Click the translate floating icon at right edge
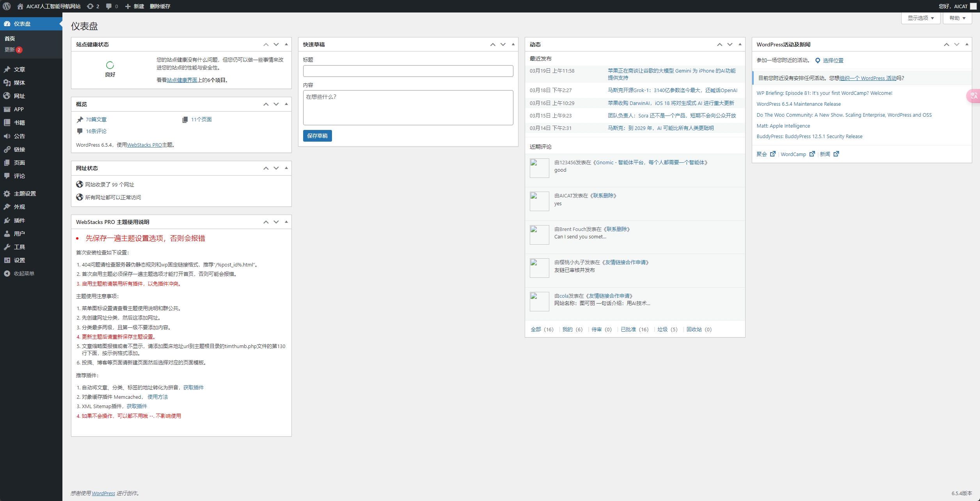 point(974,96)
